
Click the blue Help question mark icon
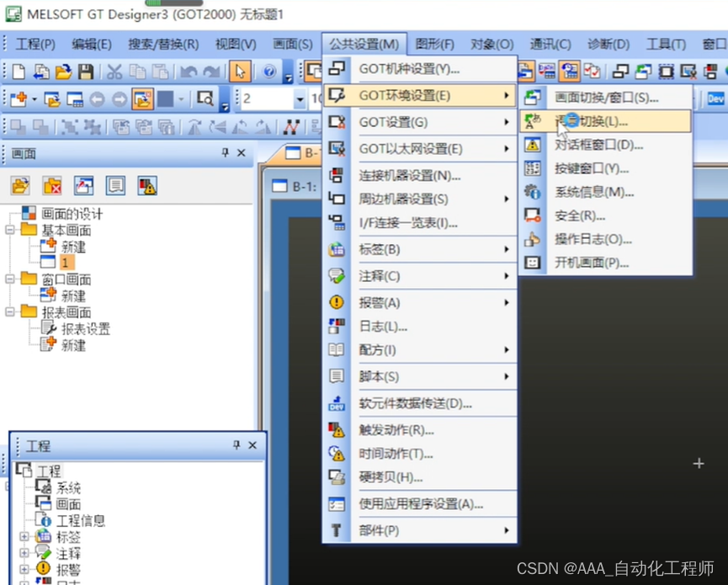tap(269, 72)
